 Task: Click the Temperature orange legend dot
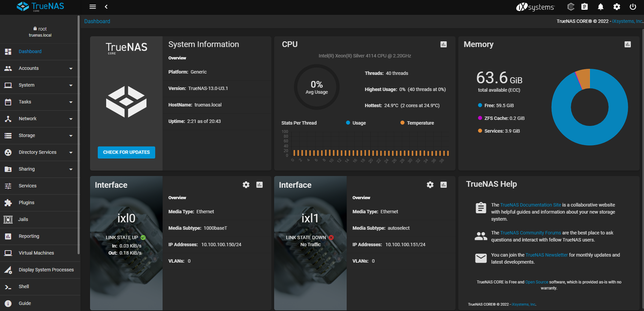(402, 123)
